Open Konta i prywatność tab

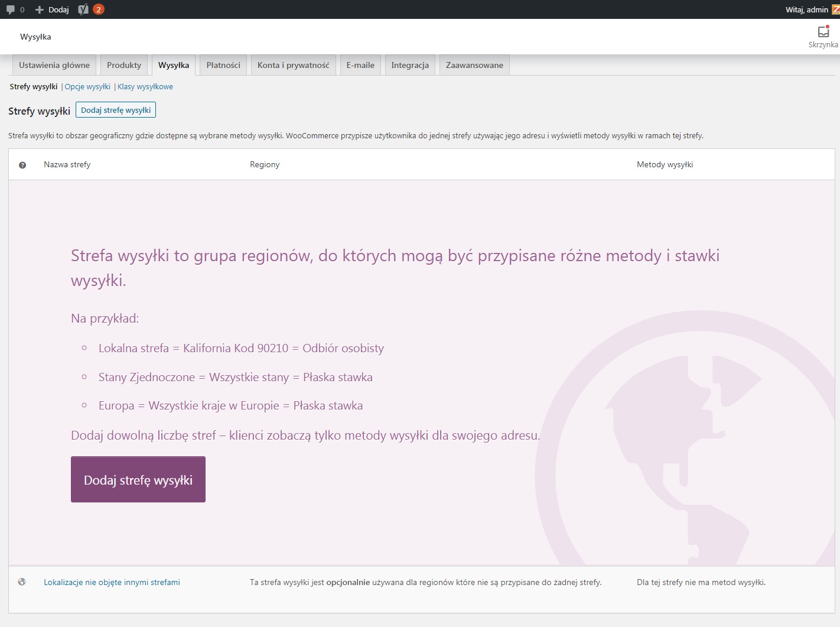click(x=294, y=65)
